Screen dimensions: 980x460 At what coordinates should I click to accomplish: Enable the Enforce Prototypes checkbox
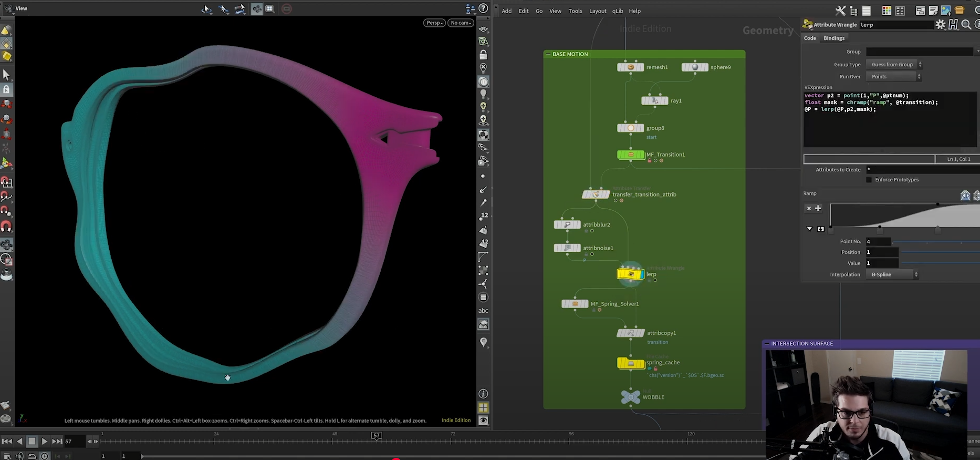pos(869,180)
